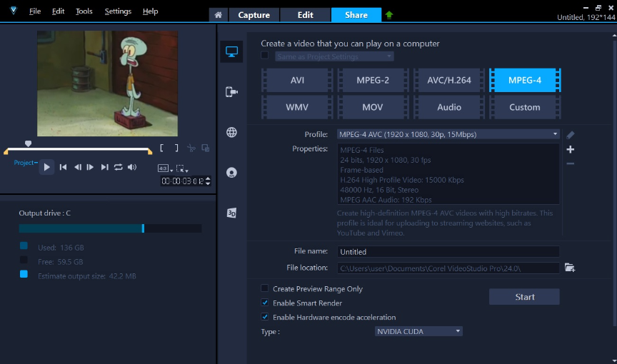Adjust the timecode stepper arrows
This screenshot has height=364, width=617.
point(208,181)
